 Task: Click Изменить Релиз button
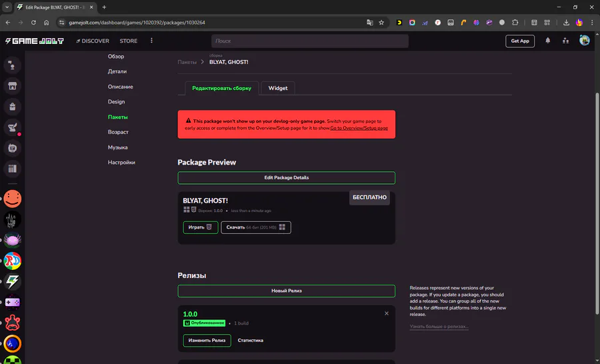click(207, 340)
